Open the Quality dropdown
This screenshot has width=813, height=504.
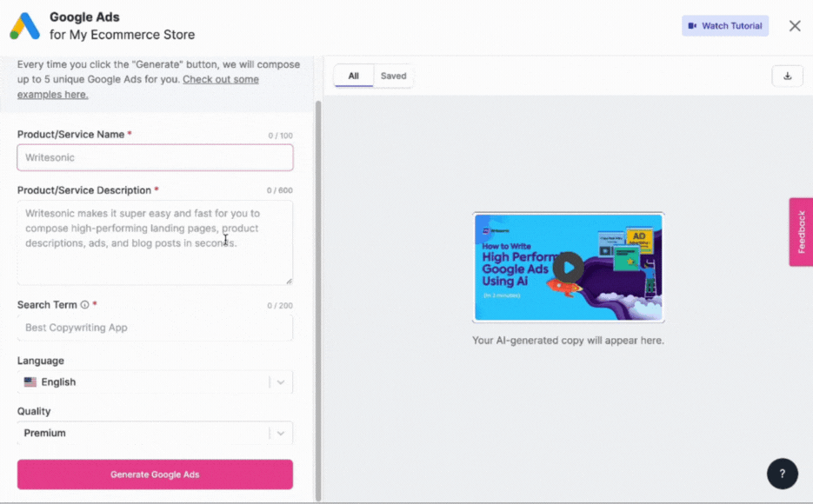coord(155,432)
